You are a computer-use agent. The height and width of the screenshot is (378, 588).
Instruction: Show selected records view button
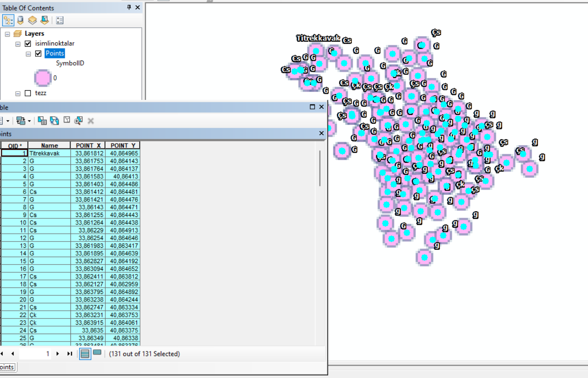pyautogui.click(x=97, y=353)
